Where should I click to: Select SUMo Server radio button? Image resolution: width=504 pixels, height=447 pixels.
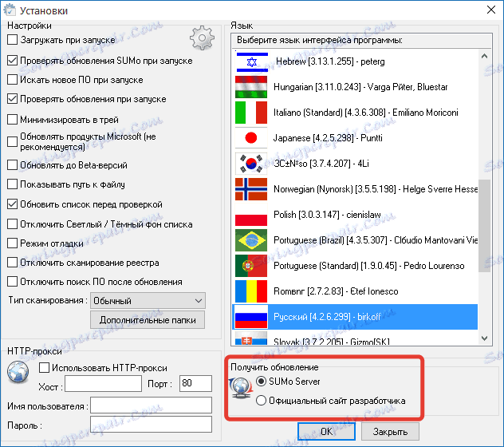point(261,382)
